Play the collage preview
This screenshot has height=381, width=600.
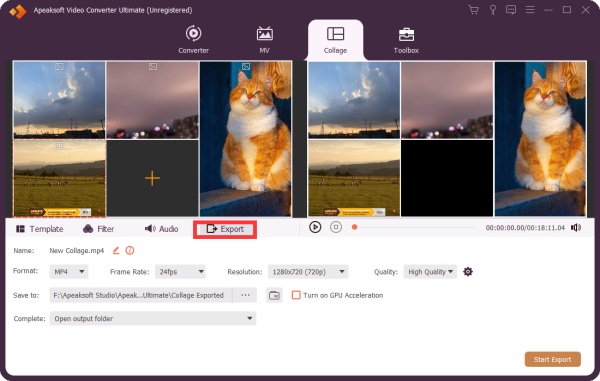pyautogui.click(x=315, y=227)
